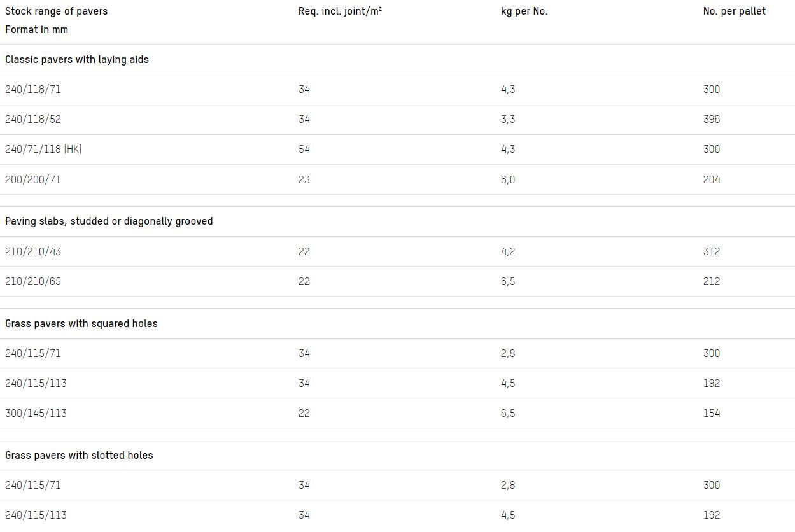Select the weight value 6,0
795x532 pixels.
click(508, 179)
